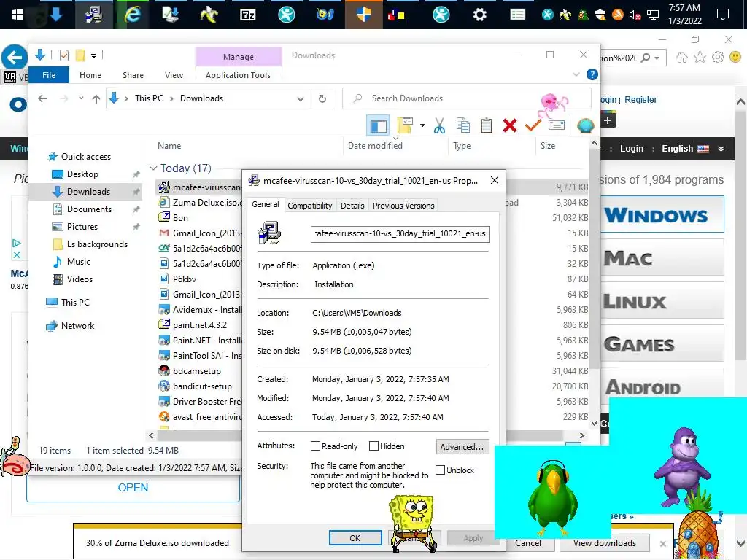The width and height of the screenshot is (747, 560).
Task: Select the paint.net.4.3.2 file
Action: [x=200, y=324]
